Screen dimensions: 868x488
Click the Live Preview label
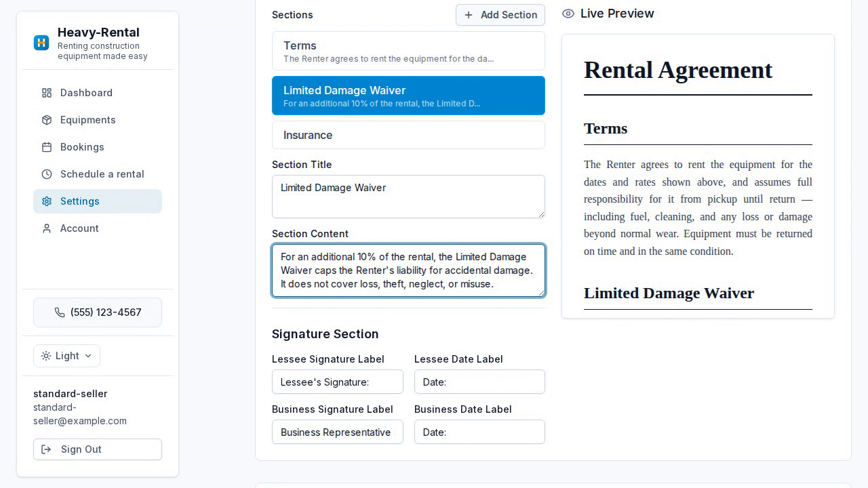tap(617, 14)
